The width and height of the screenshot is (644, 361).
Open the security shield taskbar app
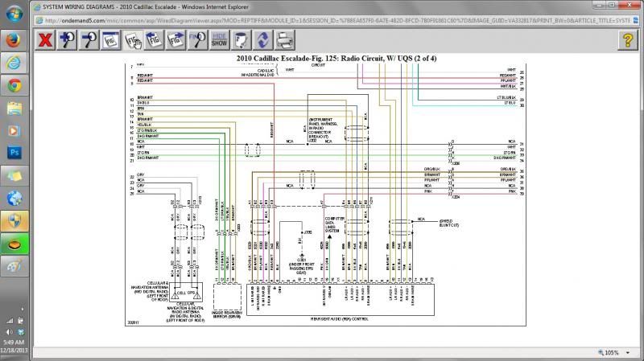click(x=14, y=221)
